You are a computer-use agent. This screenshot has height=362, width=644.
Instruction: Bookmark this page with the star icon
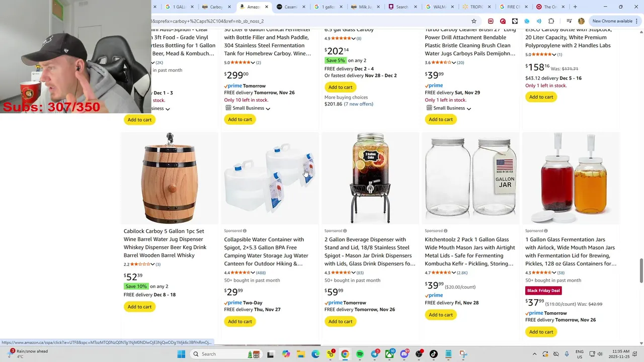coord(473,21)
